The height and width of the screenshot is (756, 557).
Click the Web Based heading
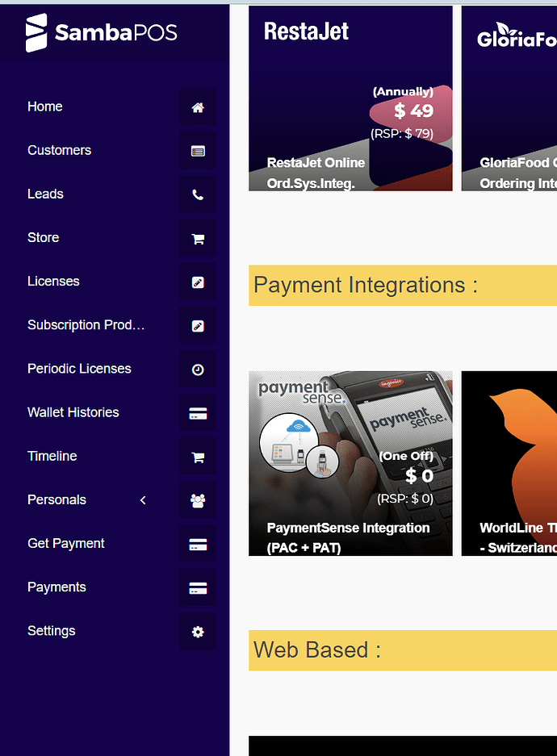point(317,650)
